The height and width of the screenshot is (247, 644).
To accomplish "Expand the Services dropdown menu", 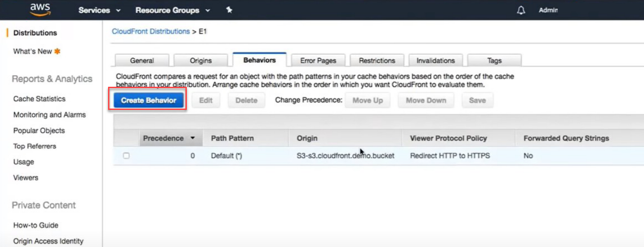I will click(100, 10).
